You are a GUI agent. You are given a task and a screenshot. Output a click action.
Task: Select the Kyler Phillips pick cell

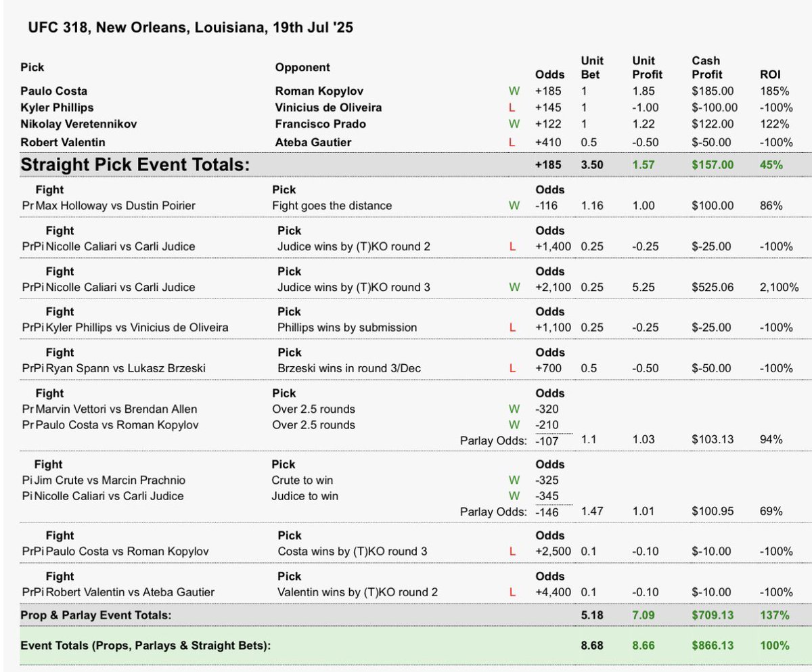[x=58, y=107]
